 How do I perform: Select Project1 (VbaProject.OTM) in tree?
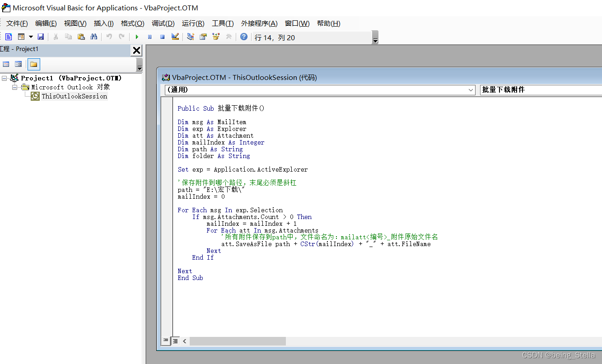click(x=71, y=78)
